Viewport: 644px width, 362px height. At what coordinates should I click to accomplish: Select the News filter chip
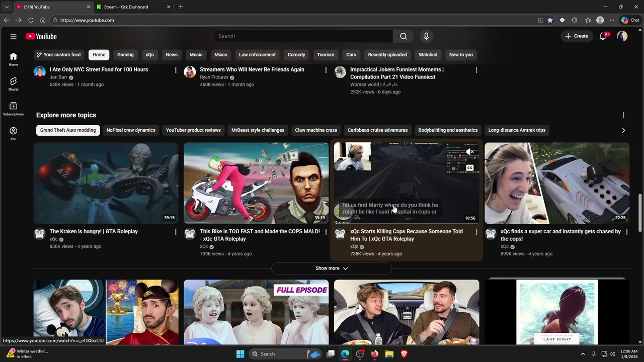click(x=172, y=55)
